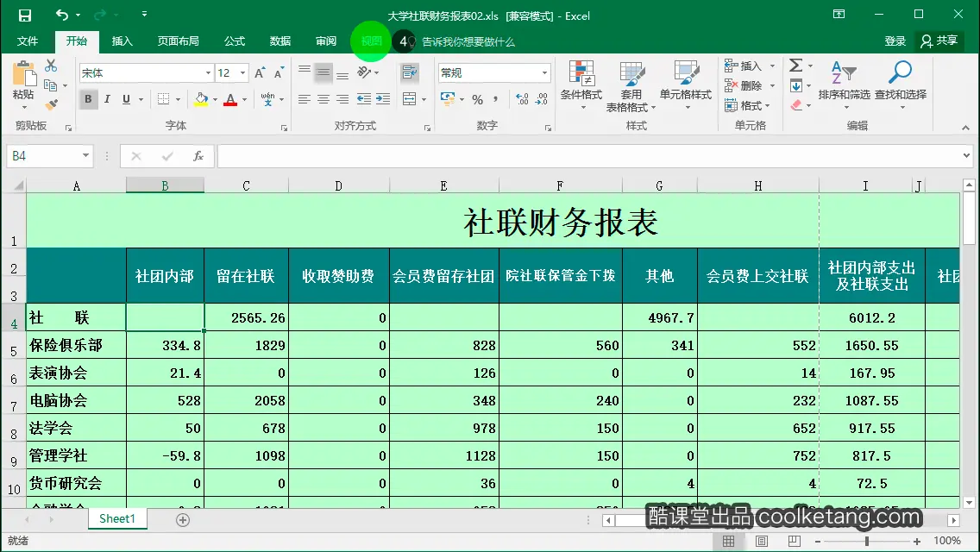The width and height of the screenshot is (980, 552).
Task: Click the Copy icon in clipboard group
Action: (51, 85)
